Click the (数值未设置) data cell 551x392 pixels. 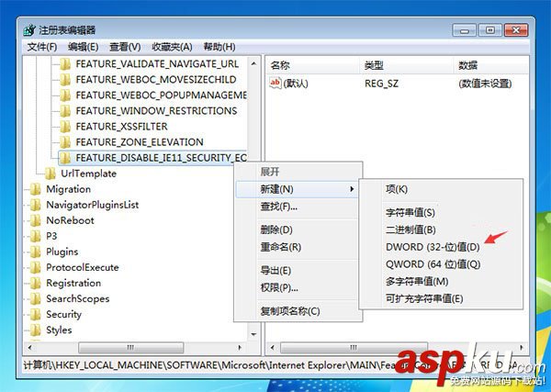coord(485,84)
